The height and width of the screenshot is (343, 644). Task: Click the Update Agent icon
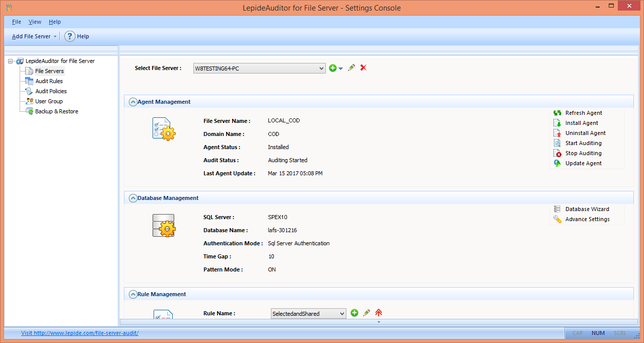point(557,163)
